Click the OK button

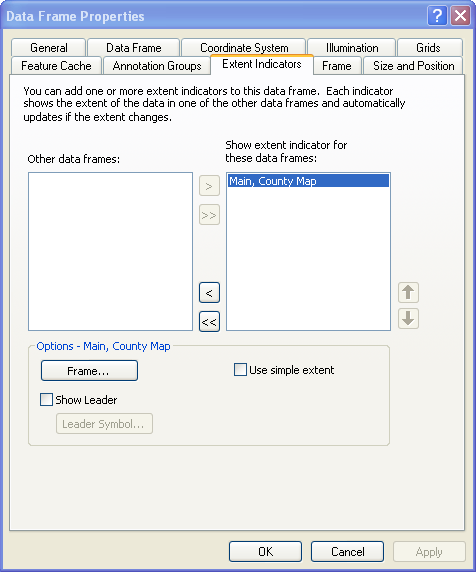pos(266,552)
